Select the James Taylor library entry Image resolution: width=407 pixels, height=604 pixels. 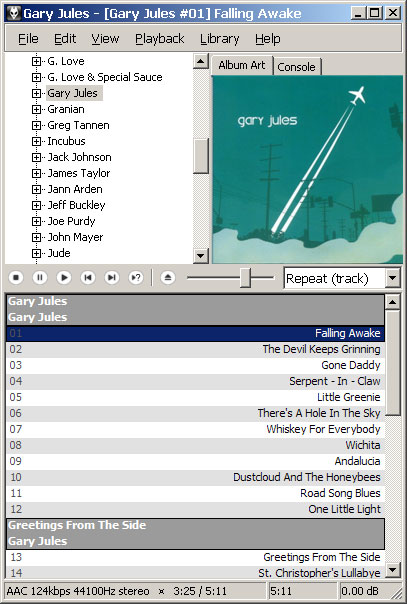[79, 173]
